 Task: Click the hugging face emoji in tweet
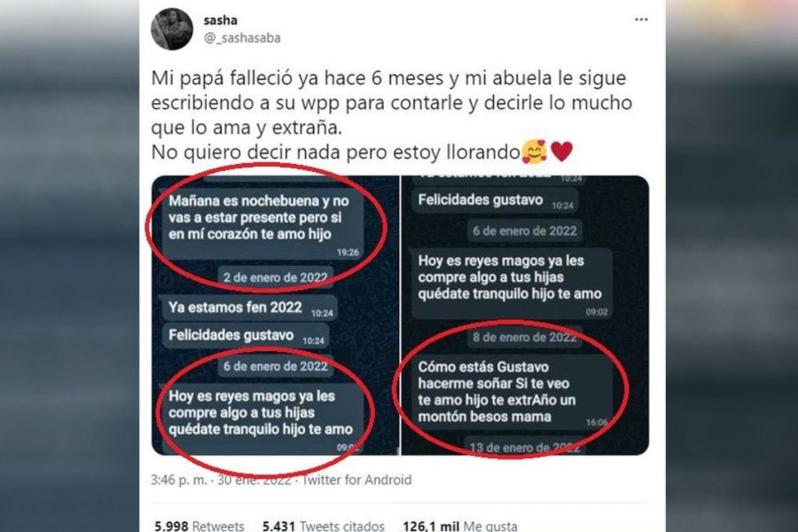click(535, 152)
